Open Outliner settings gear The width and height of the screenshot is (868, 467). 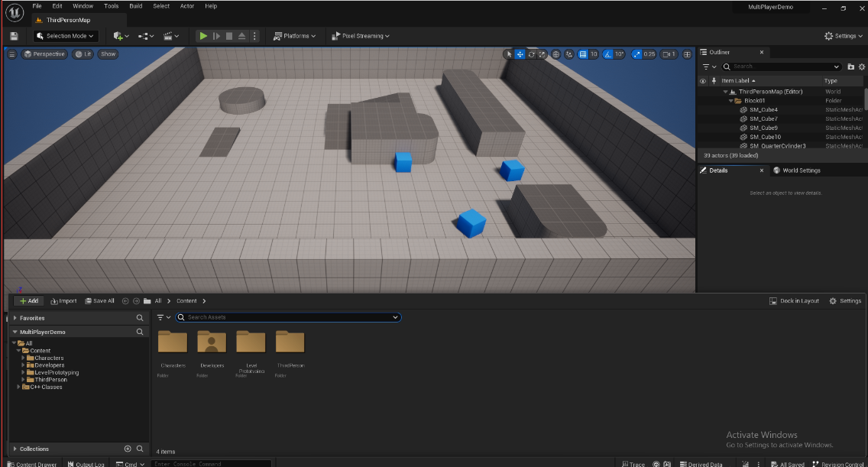tap(862, 66)
